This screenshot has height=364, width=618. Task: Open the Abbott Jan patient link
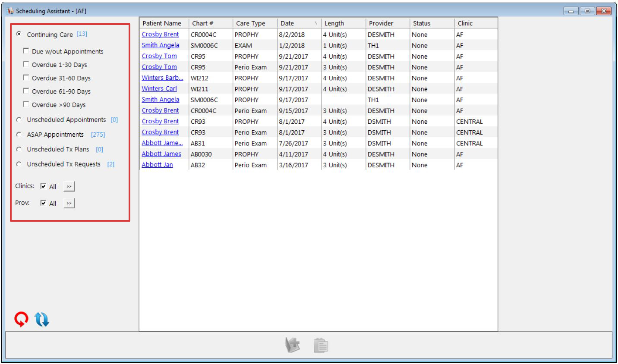tap(157, 165)
